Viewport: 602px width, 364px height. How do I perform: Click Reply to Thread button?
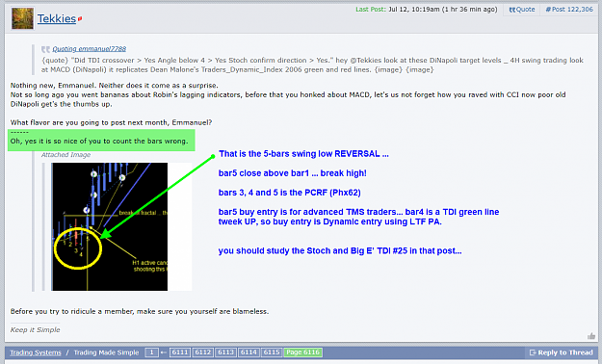click(x=561, y=352)
